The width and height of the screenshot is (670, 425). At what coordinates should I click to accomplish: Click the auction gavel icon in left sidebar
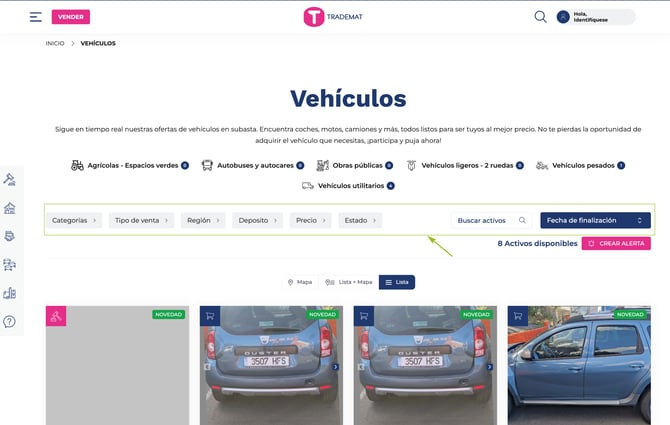(10, 180)
